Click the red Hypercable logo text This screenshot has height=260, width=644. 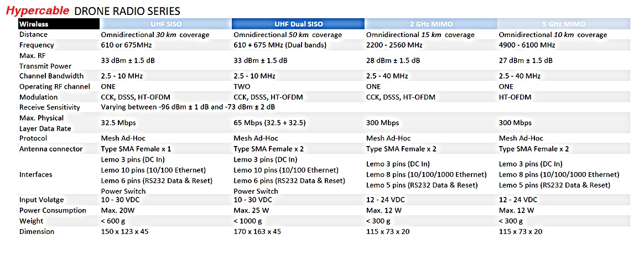tap(38, 11)
